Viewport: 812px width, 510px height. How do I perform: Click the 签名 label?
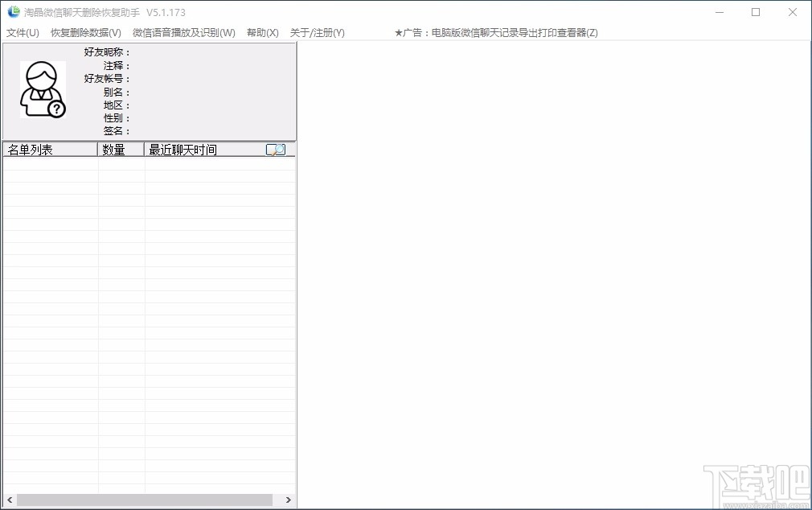coord(117,131)
